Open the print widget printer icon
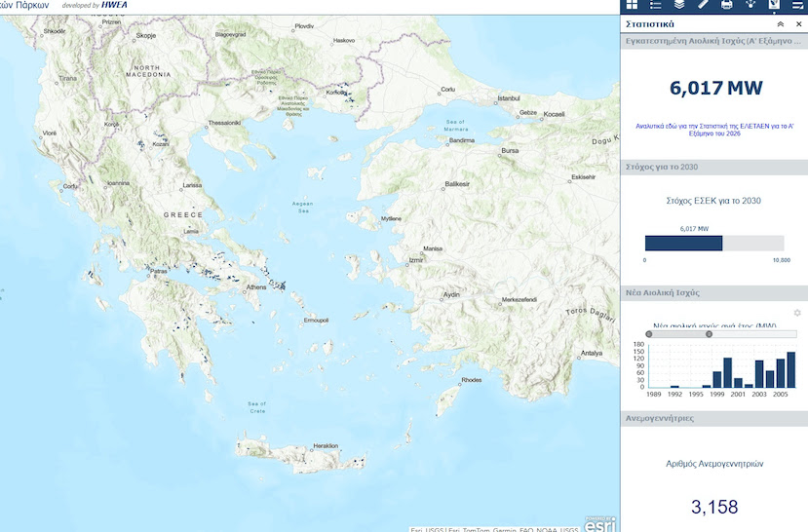This screenshot has height=532, width=808. [x=726, y=5]
